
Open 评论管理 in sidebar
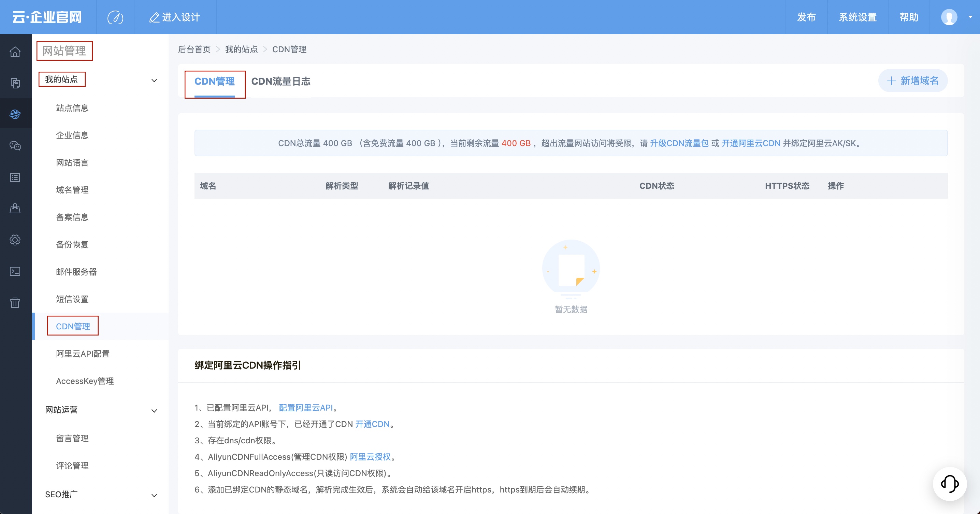click(x=72, y=466)
